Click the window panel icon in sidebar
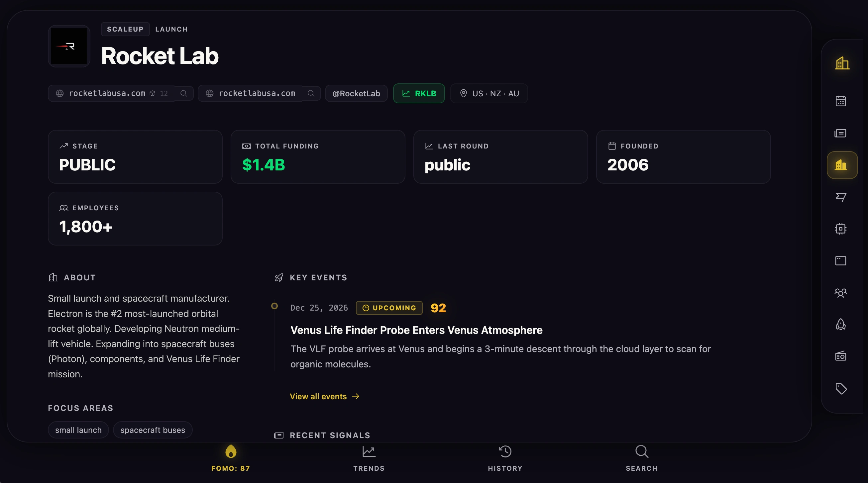The width and height of the screenshot is (868, 483). coord(840,261)
